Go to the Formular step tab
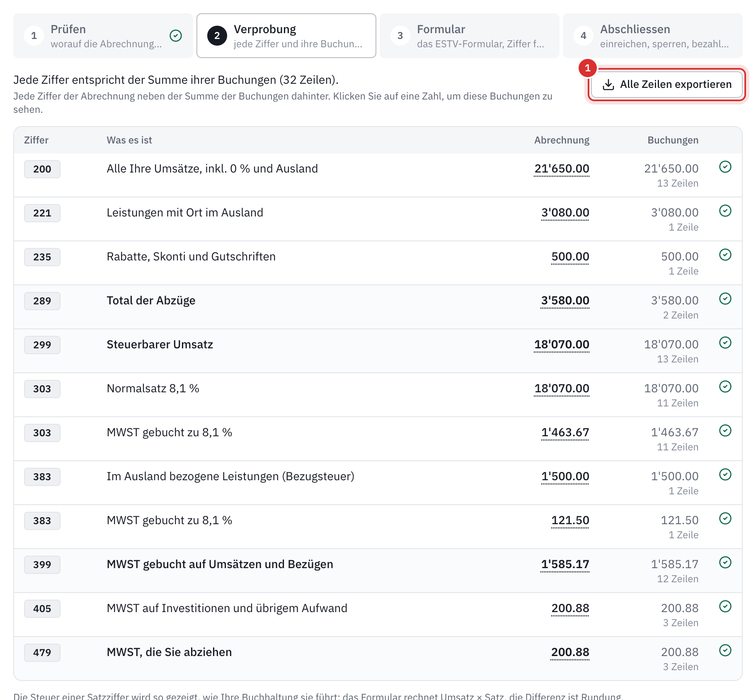 (469, 36)
